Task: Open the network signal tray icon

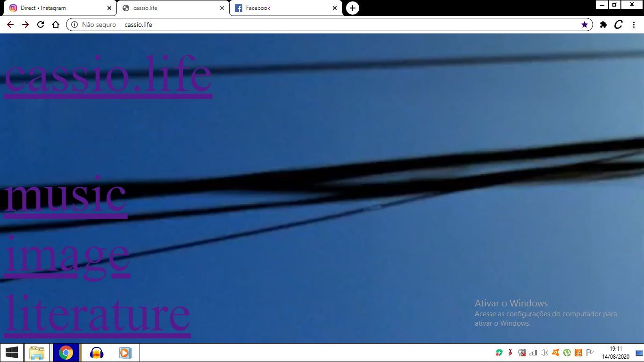Action: click(x=533, y=353)
